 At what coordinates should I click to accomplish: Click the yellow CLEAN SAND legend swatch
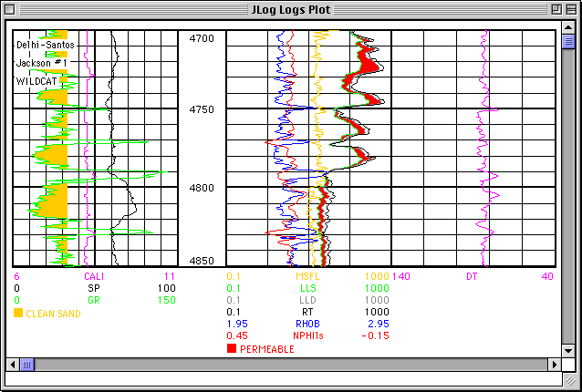19,314
